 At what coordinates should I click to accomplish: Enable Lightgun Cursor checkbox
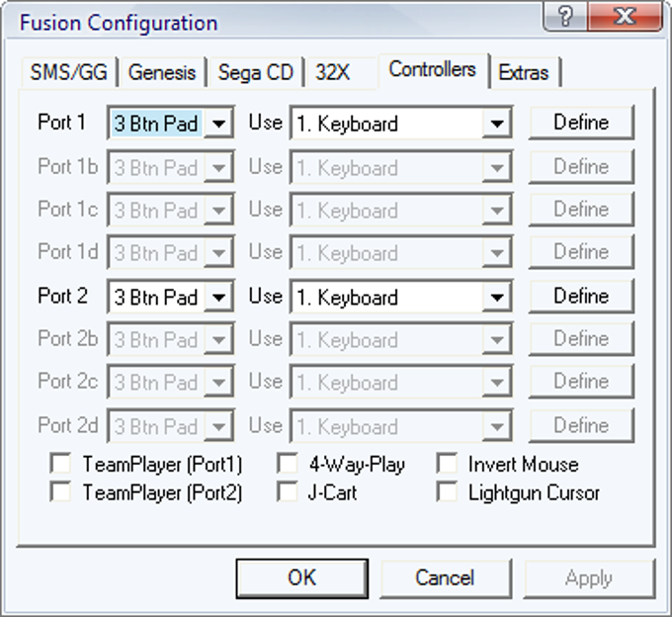pos(448,491)
